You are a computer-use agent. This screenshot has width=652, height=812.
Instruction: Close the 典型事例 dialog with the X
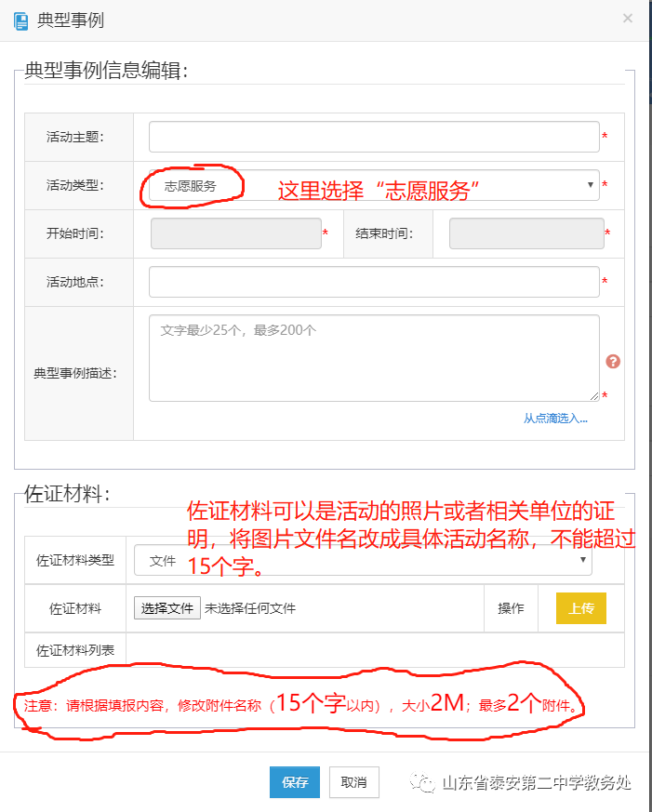coord(628,19)
